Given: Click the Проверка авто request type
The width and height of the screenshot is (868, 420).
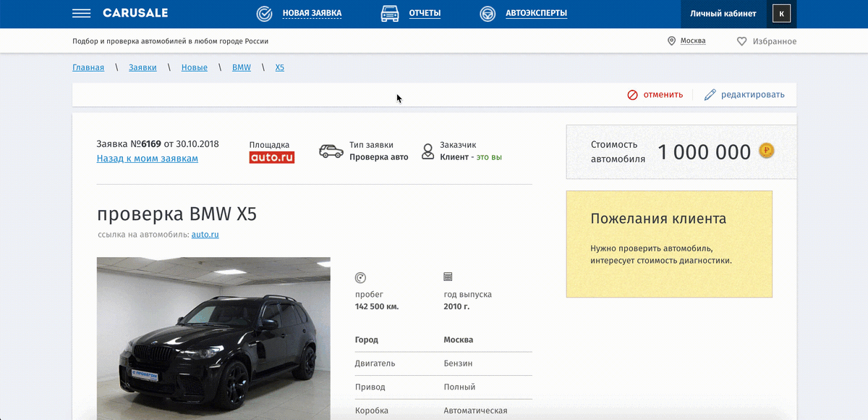Looking at the screenshot, I should (379, 157).
